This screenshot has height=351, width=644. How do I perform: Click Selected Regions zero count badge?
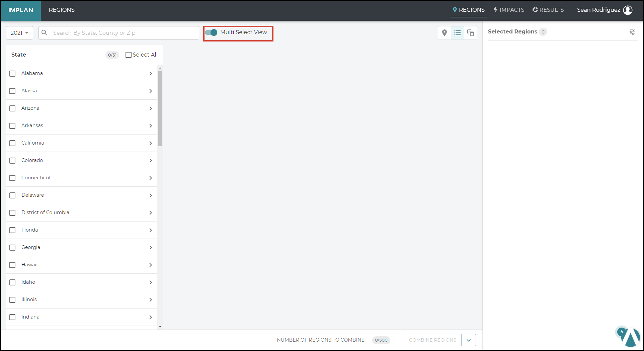[543, 32]
